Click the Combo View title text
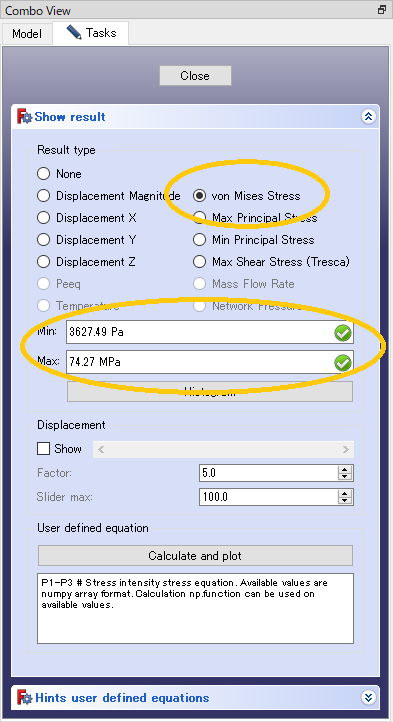 coord(38,11)
